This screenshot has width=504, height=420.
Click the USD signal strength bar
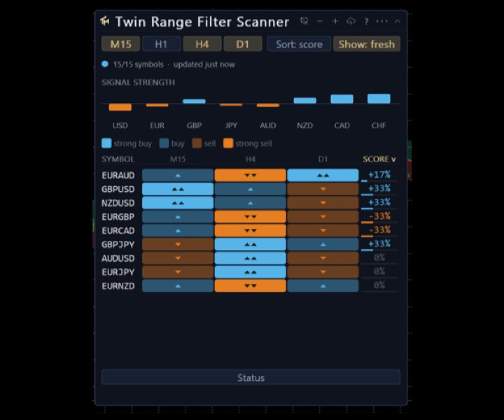(x=120, y=107)
